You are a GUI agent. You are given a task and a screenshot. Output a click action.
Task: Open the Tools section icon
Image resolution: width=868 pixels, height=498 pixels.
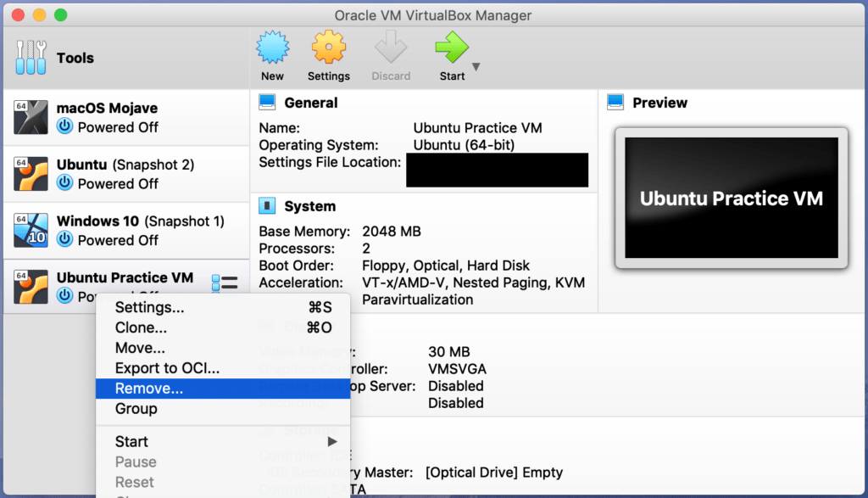(31, 58)
